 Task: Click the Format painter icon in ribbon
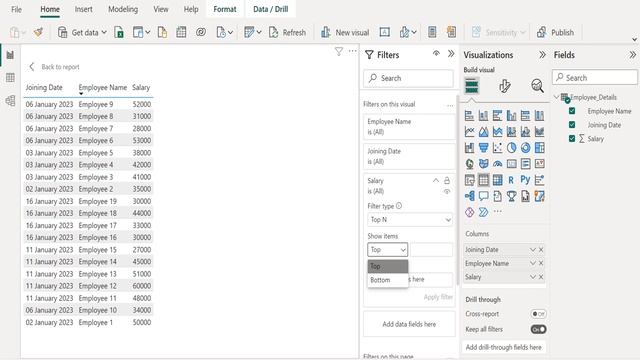pyautogui.click(x=38, y=32)
